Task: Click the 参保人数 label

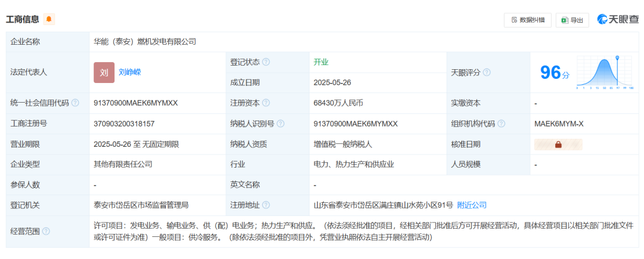Action: tap(25, 185)
